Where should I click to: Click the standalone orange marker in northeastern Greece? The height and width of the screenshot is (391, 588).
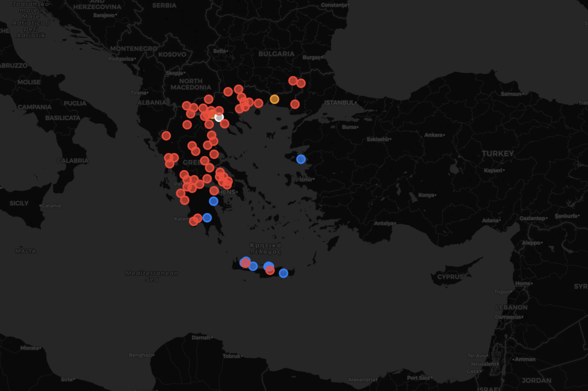(x=274, y=99)
